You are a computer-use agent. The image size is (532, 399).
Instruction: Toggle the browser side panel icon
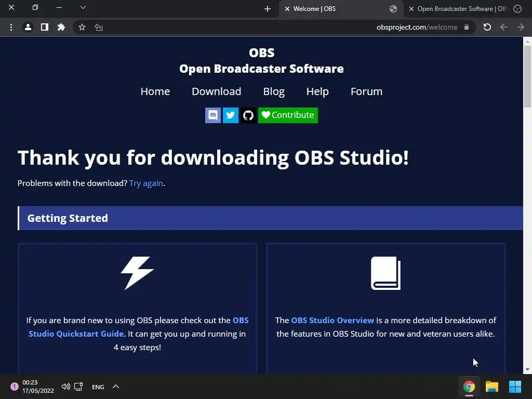click(45, 27)
